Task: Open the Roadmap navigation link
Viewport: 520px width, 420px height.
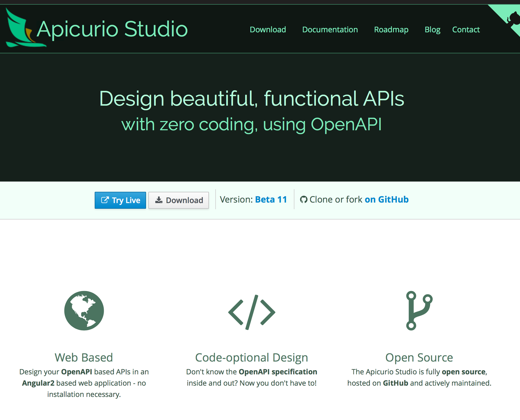Action: pyautogui.click(x=391, y=30)
